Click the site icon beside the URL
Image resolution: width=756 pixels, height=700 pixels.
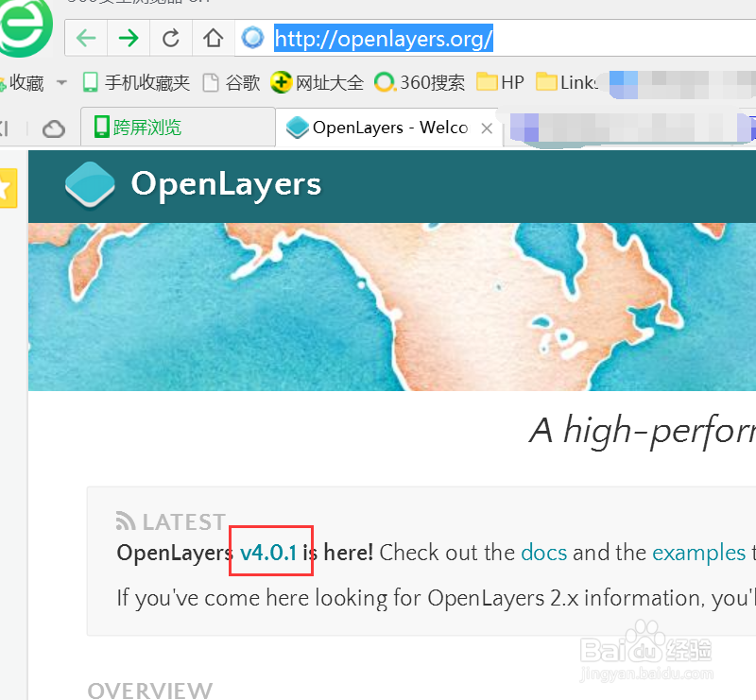tap(253, 38)
